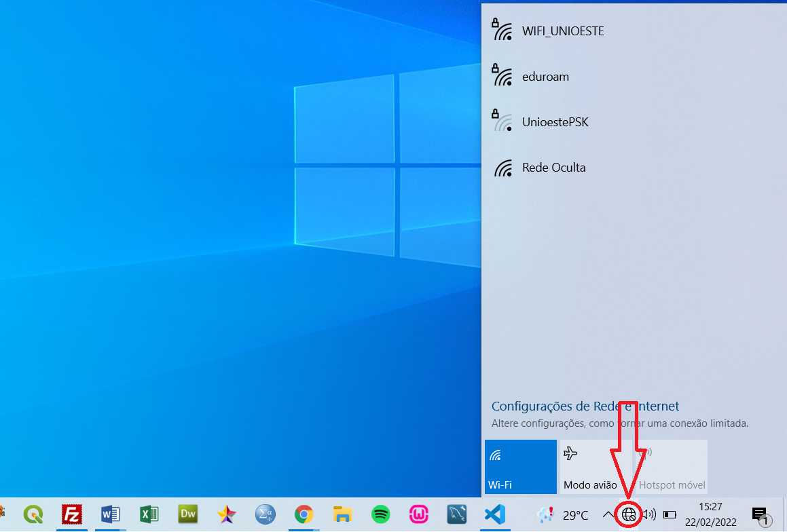Screen dimensions: 787x532
Task: Open Configurações de Rede e Internet link
Action: click(x=585, y=406)
